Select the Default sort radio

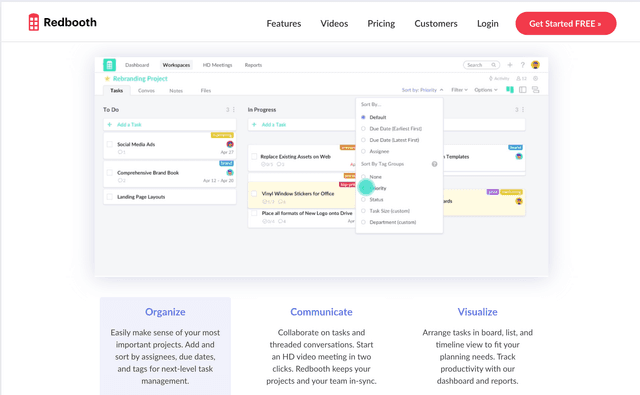[363, 117]
